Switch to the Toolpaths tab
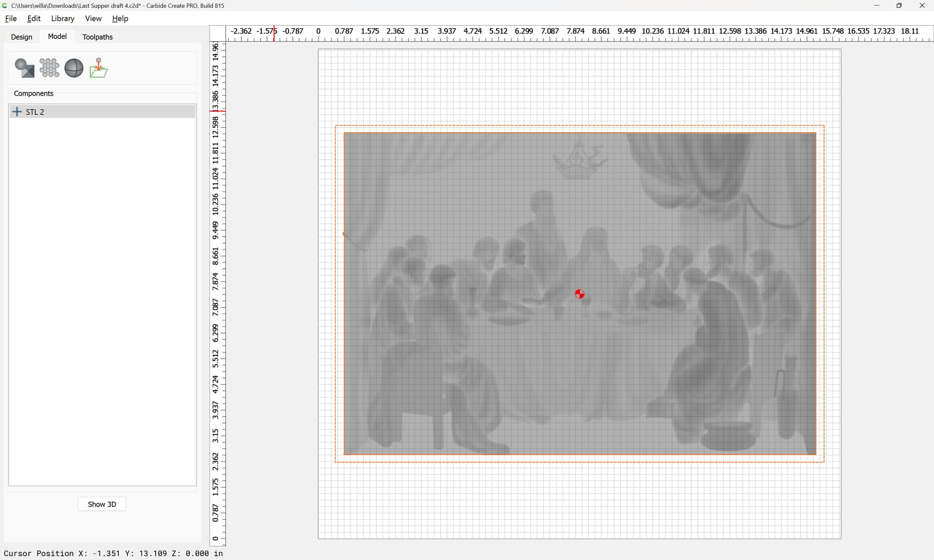The width and height of the screenshot is (934, 560). (x=98, y=37)
